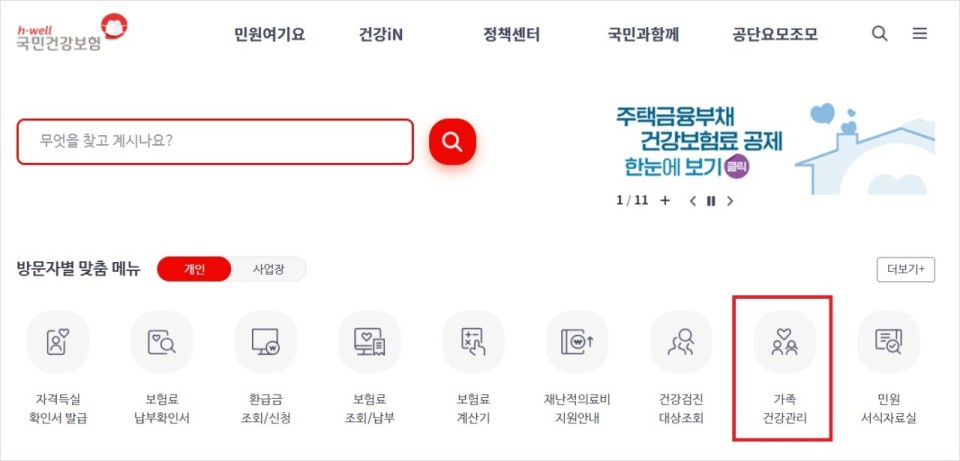Click the 더보기+ button
960x461 pixels.
906,269
